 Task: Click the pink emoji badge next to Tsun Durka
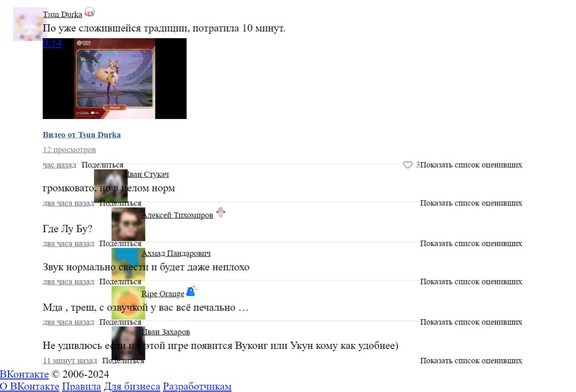90,13
